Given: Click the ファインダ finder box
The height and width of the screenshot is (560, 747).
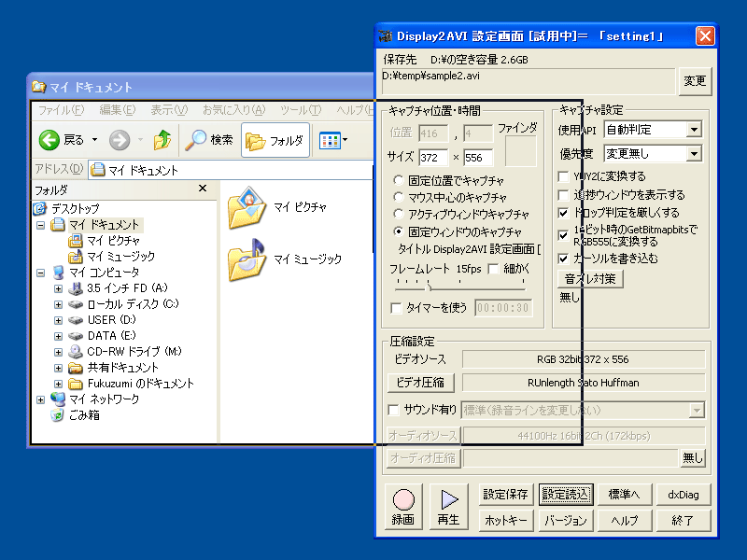Looking at the screenshot, I should [x=521, y=151].
